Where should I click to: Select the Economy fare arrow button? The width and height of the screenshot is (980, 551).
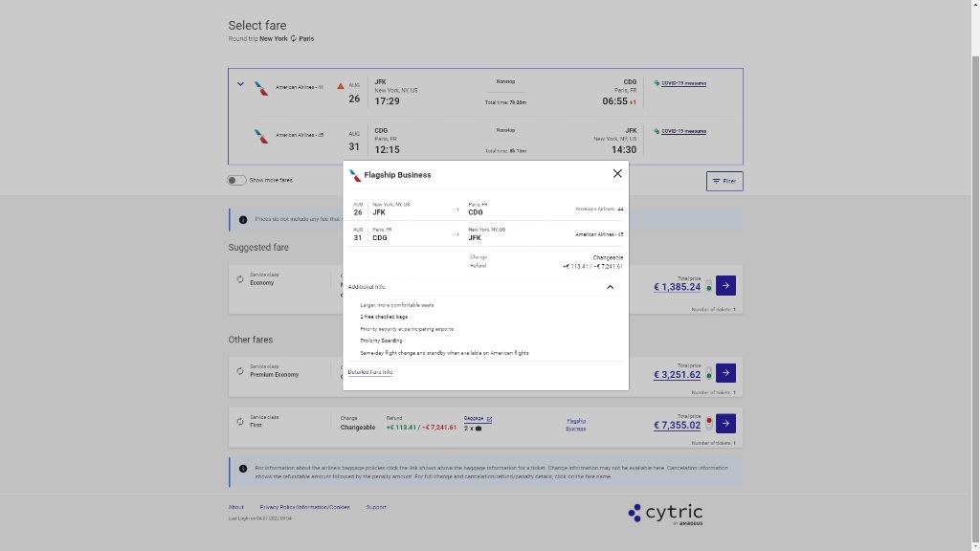pos(725,285)
